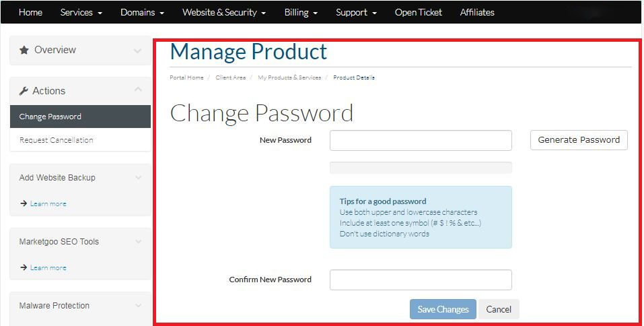Screen dimensions: 644x326
Task: Go to Home in navigation bar
Action: 30,12
